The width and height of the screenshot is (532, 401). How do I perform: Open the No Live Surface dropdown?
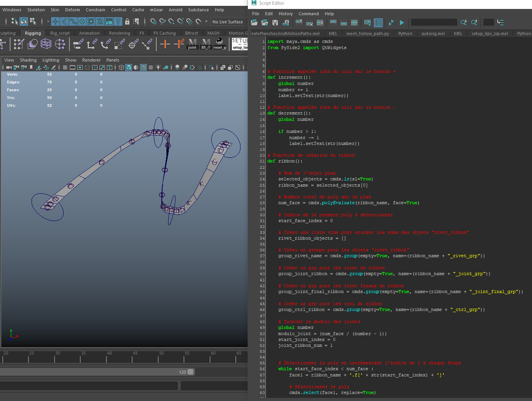(x=228, y=22)
